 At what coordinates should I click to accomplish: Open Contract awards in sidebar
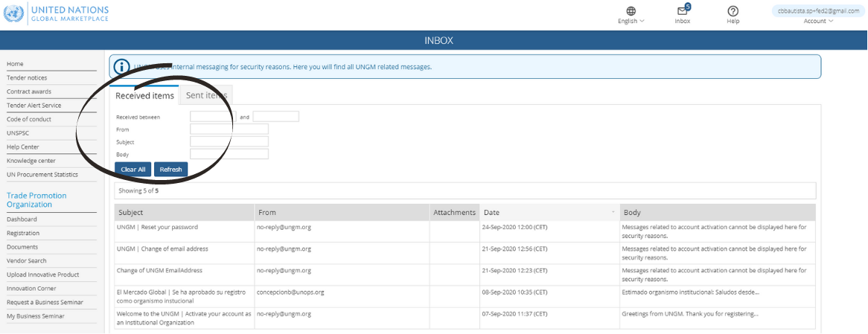[29, 91]
